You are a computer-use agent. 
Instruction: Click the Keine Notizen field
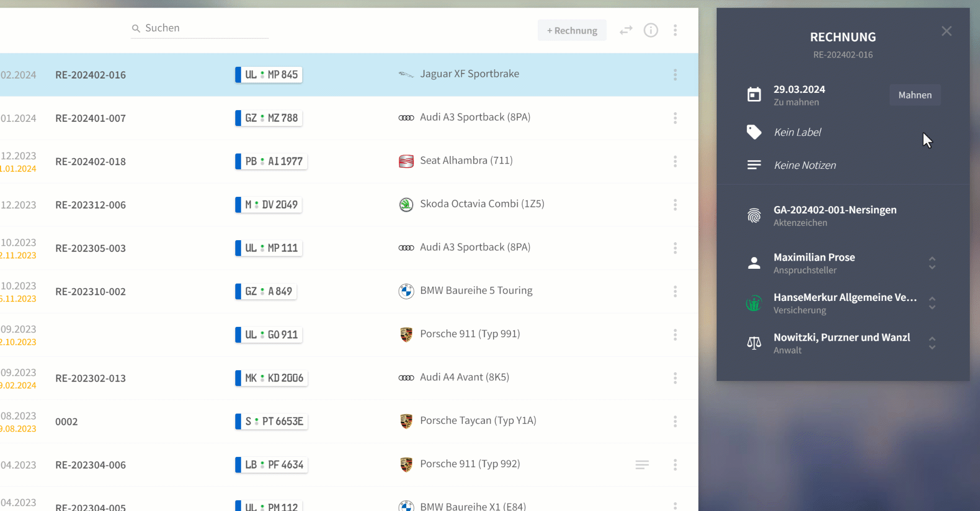tap(805, 165)
